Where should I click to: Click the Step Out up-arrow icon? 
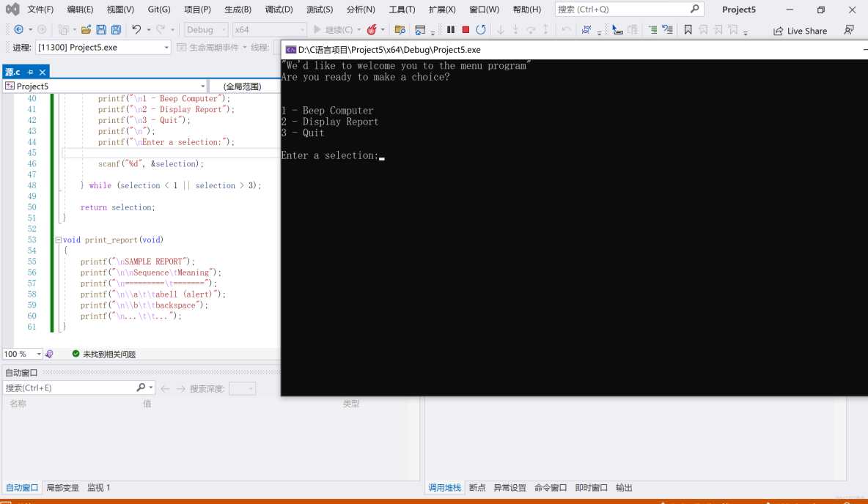(545, 29)
